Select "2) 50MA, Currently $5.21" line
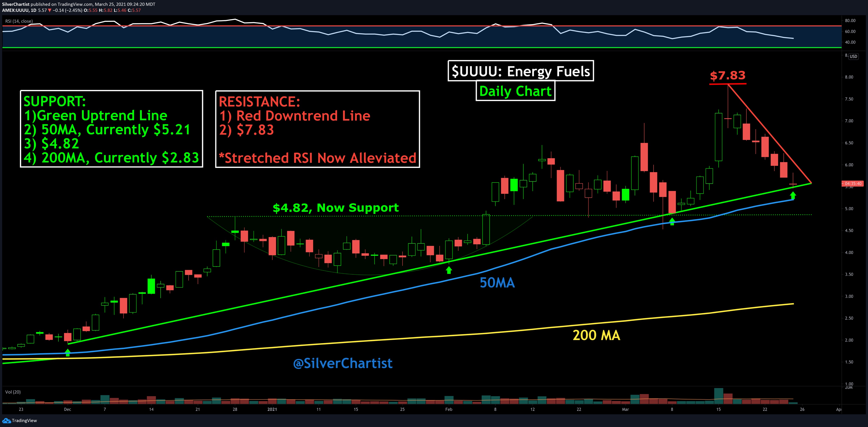 coord(107,130)
